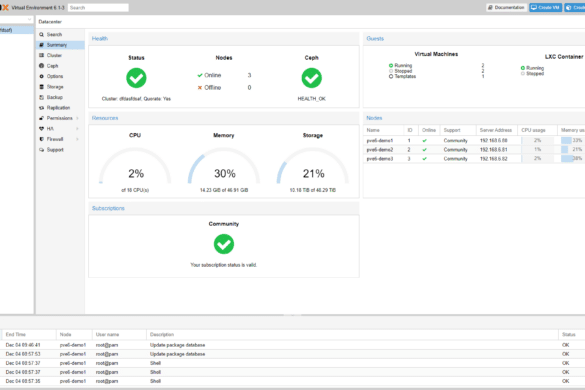Expand the Permissions submenu arrow
Viewport: 585px width, 390px height.
point(78,118)
